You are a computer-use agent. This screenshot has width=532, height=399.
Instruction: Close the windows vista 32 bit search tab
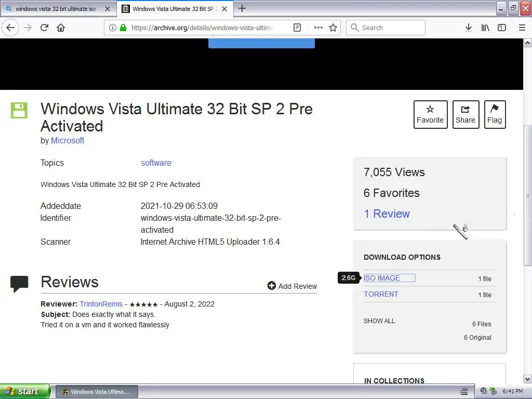click(x=108, y=9)
